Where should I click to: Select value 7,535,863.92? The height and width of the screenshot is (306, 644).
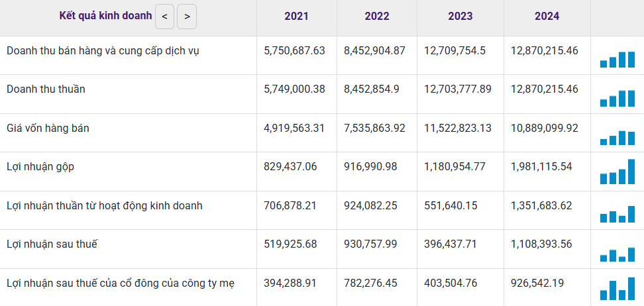click(x=374, y=128)
